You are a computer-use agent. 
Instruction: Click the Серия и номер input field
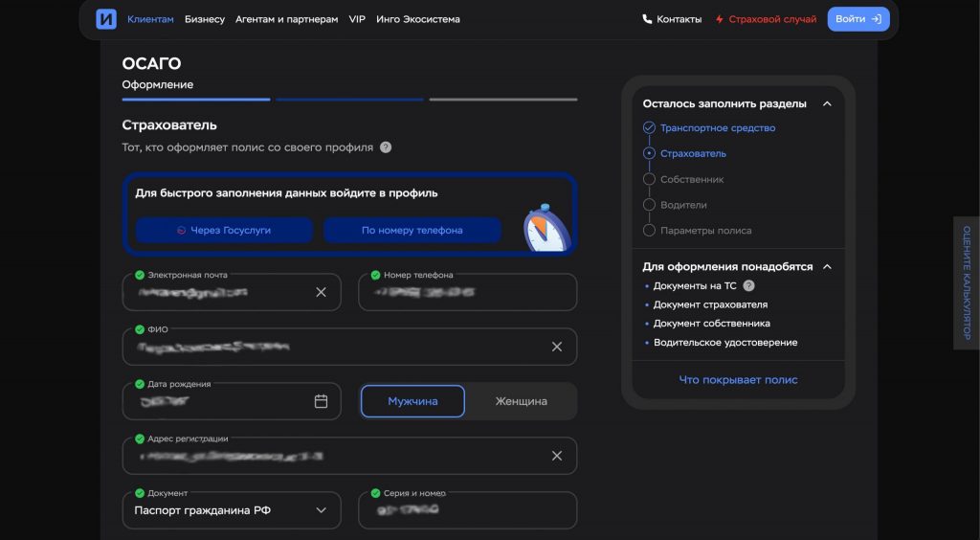click(x=467, y=511)
